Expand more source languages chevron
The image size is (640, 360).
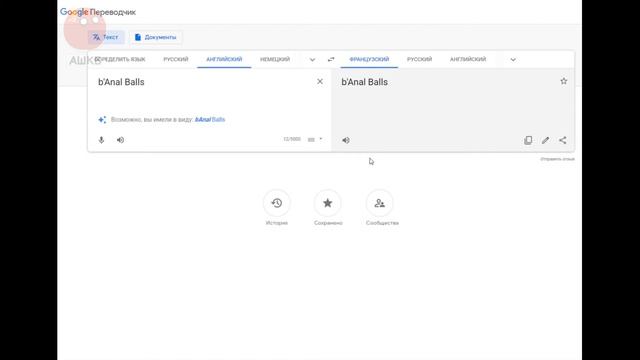tap(312, 60)
